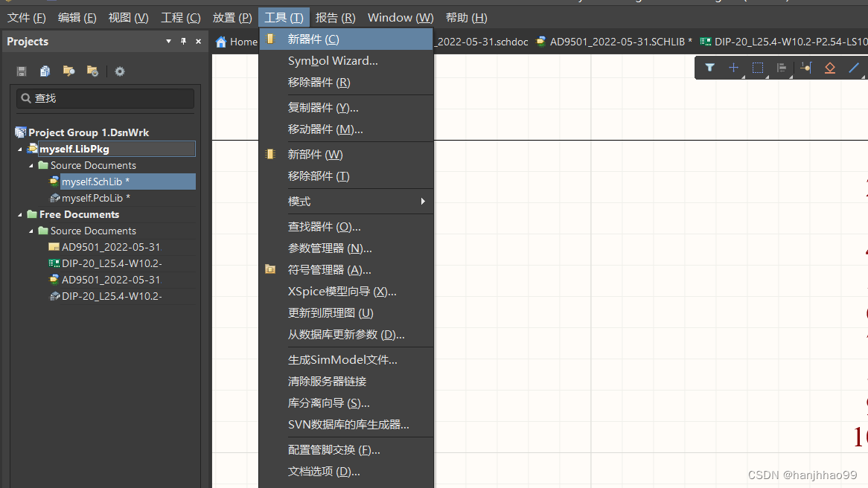This screenshot has width=868, height=488.
Task: Choose 从数据库更新参数 (D)... menu entry
Action: click(x=346, y=334)
